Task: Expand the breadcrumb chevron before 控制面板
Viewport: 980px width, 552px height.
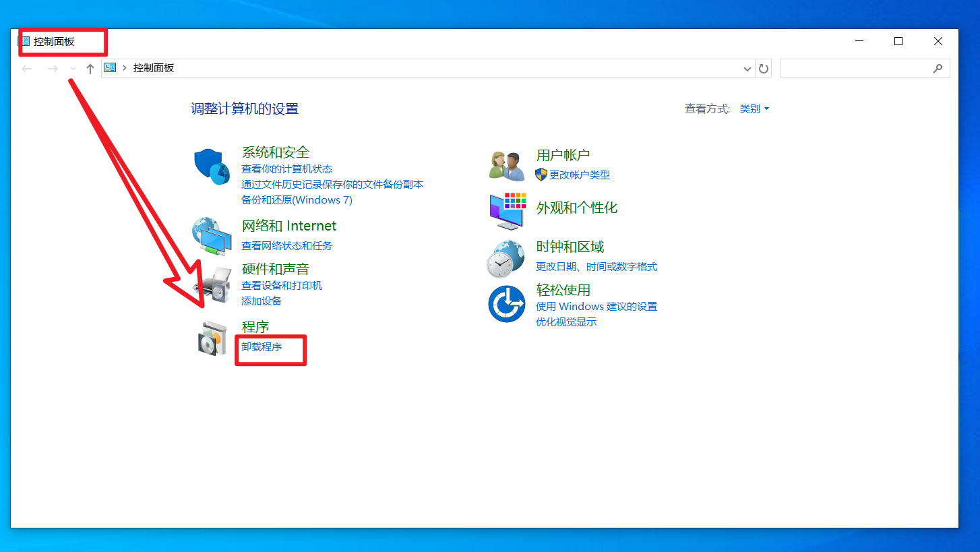Action: 125,68
